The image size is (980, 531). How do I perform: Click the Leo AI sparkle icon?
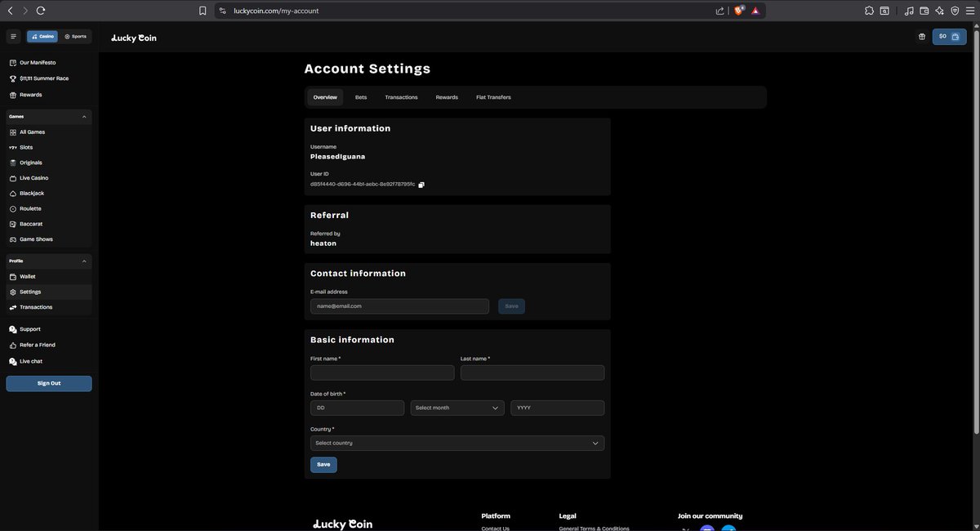[x=940, y=11]
